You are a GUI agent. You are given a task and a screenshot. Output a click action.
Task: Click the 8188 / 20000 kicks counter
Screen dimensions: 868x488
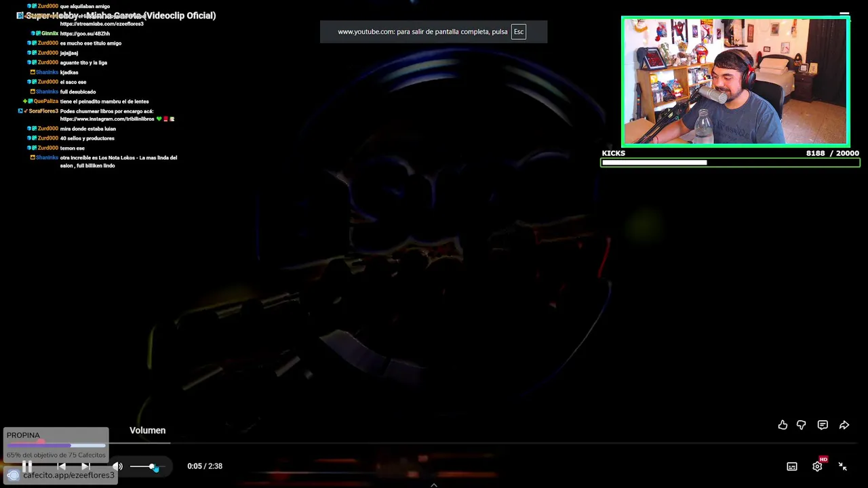832,153
